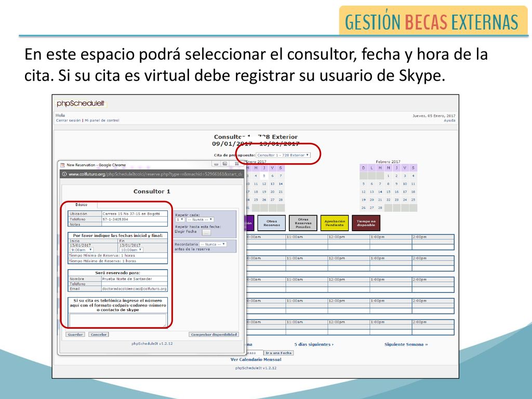Click the phpScheduleIt logo

(x=81, y=103)
